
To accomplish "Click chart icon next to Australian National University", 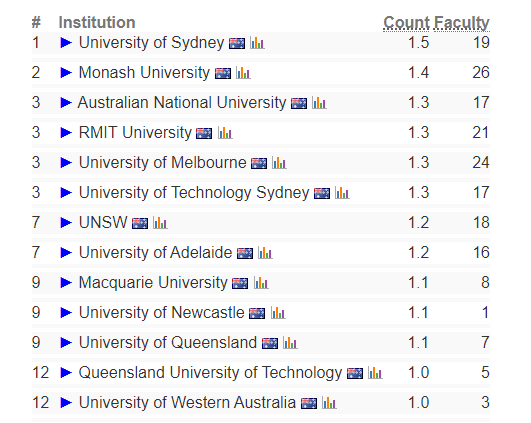I will pos(319,103).
